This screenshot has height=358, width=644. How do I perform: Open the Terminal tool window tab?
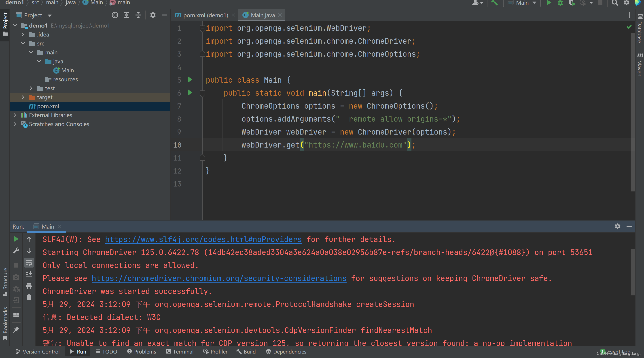click(180, 352)
